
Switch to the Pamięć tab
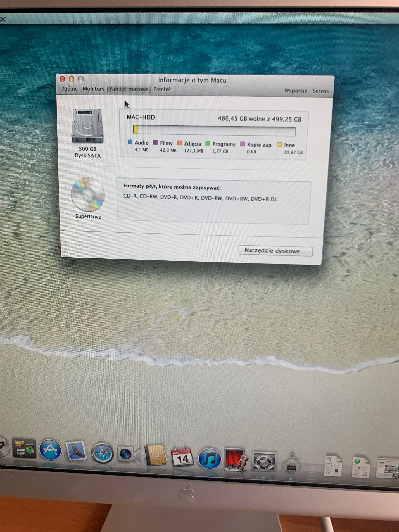tap(162, 89)
